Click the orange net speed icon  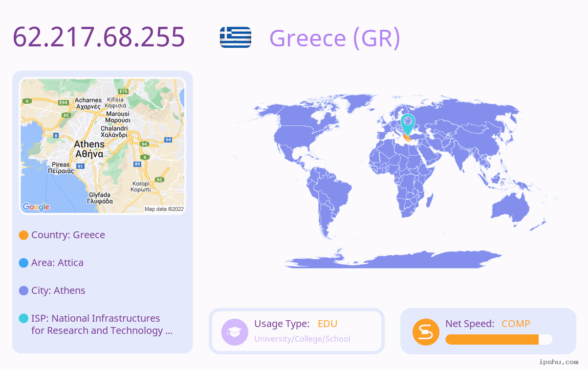(x=426, y=332)
